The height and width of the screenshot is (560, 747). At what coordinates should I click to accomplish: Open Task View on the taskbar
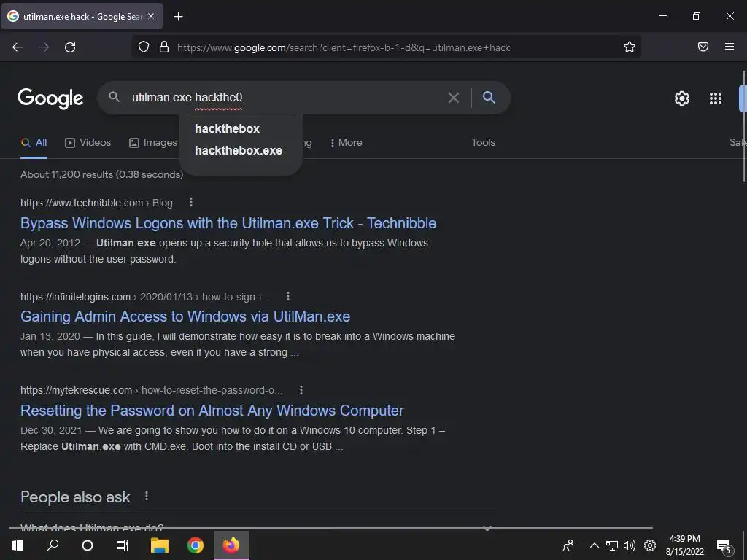123,545
